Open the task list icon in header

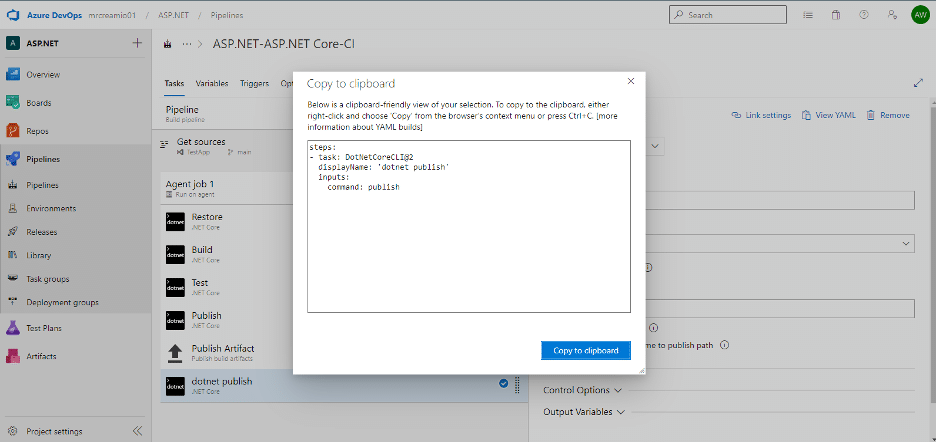(808, 15)
